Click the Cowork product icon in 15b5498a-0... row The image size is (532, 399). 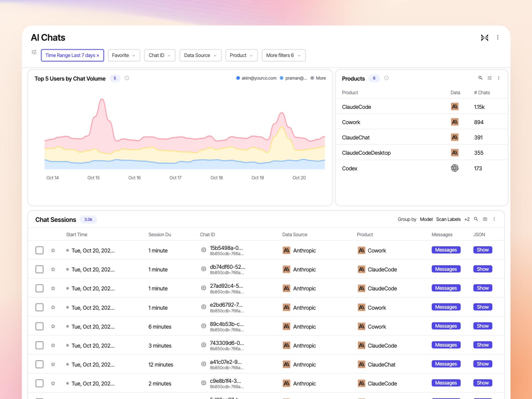[361, 250]
